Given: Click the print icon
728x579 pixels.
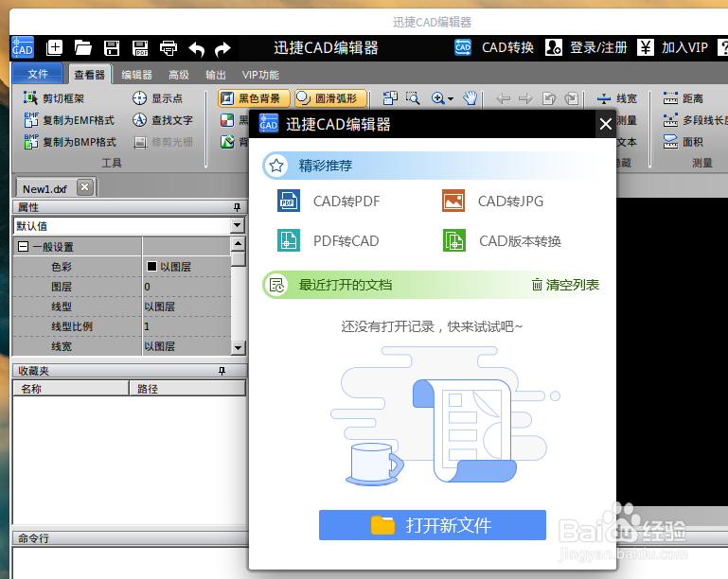Looking at the screenshot, I should tap(169, 48).
